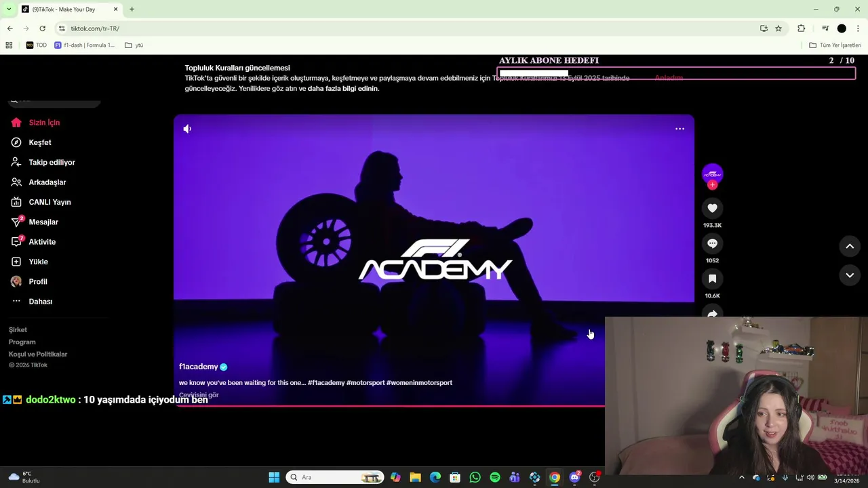Image resolution: width=868 pixels, height=488 pixels.
Task: Click the TikTok sidebar search field
Action: point(54,101)
